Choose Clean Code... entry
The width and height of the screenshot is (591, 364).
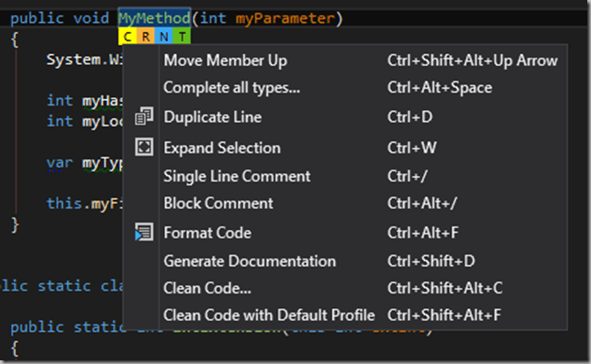tap(345, 288)
